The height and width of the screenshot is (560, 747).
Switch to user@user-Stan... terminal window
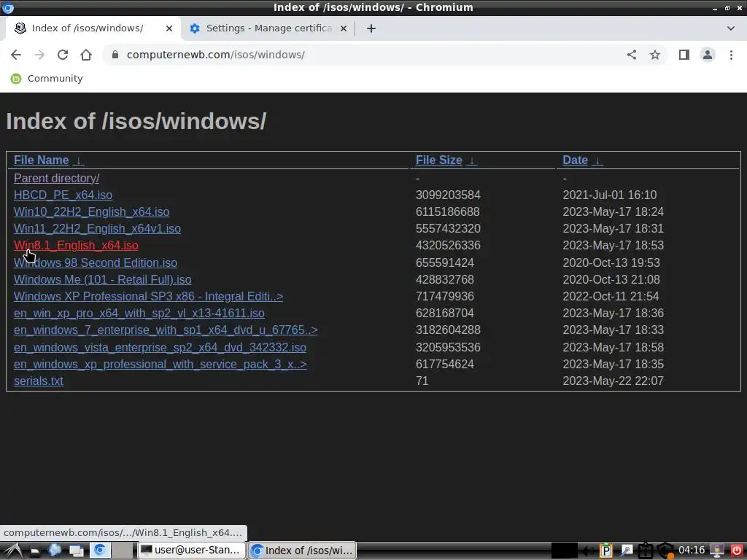click(192, 551)
